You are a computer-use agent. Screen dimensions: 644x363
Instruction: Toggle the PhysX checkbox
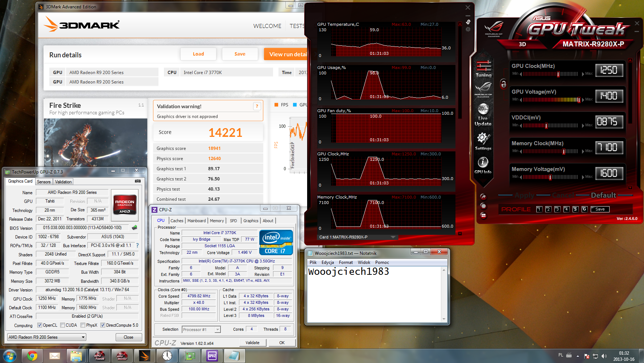pyautogui.click(x=83, y=325)
